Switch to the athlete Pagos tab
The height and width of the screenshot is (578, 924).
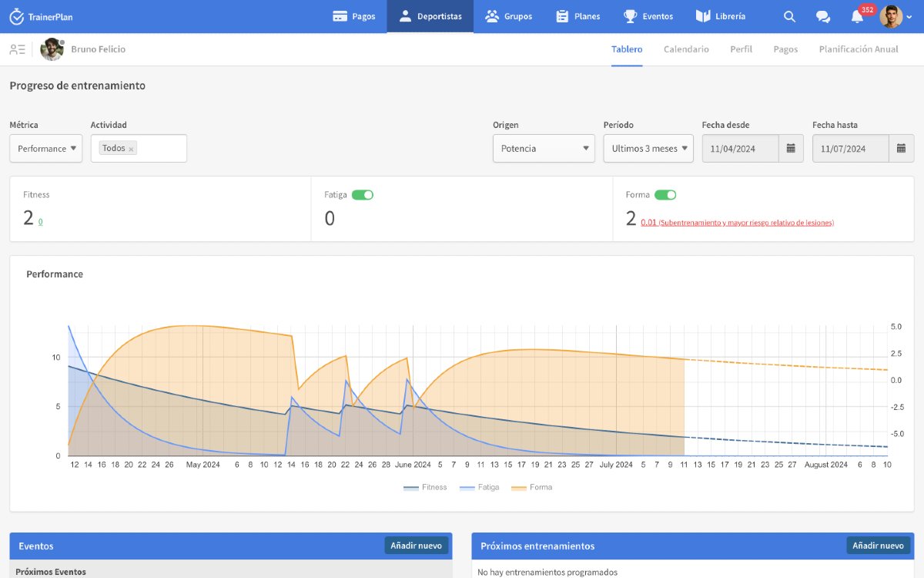click(785, 49)
